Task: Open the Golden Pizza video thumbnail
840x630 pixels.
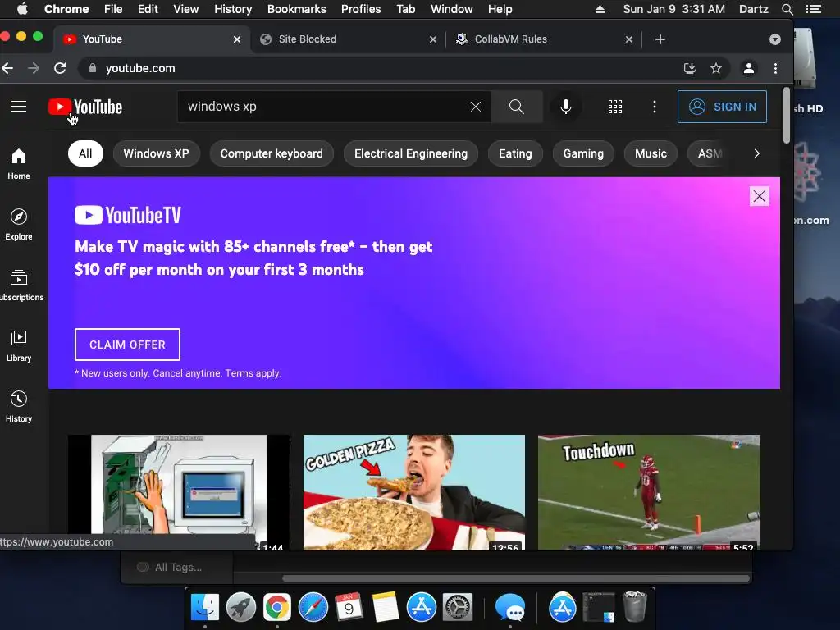Action: click(x=414, y=492)
